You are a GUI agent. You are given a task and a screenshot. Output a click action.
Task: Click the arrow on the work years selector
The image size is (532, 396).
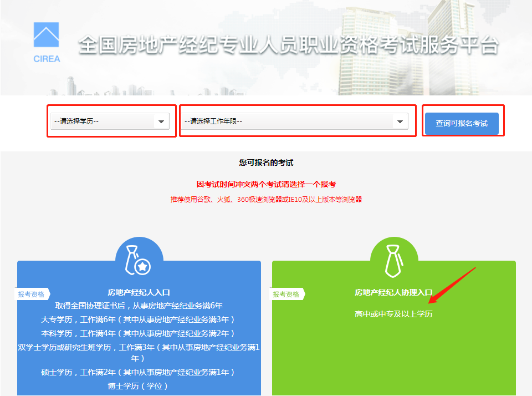click(400, 121)
